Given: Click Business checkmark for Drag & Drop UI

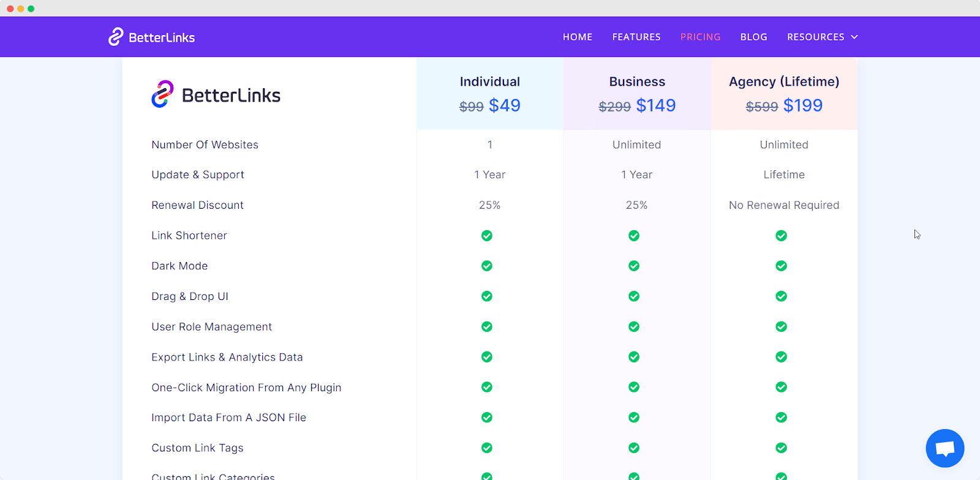Looking at the screenshot, I should click(x=634, y=296).
